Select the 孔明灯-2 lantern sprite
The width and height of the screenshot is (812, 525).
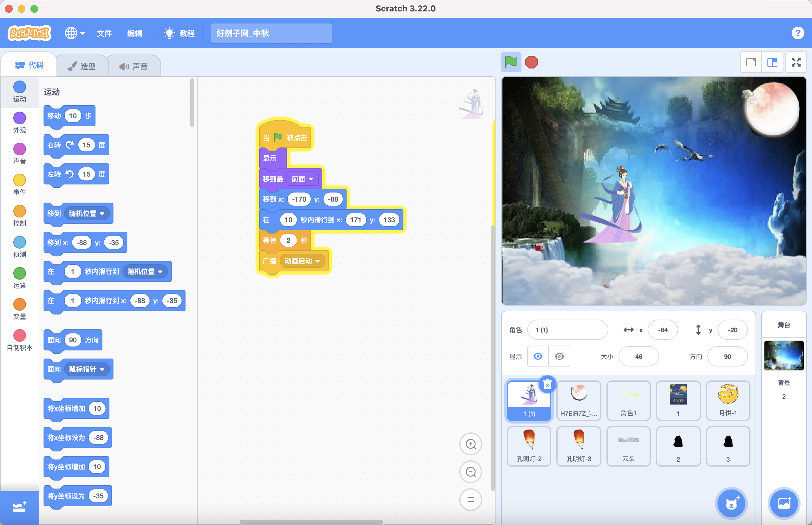coord(529,446)
